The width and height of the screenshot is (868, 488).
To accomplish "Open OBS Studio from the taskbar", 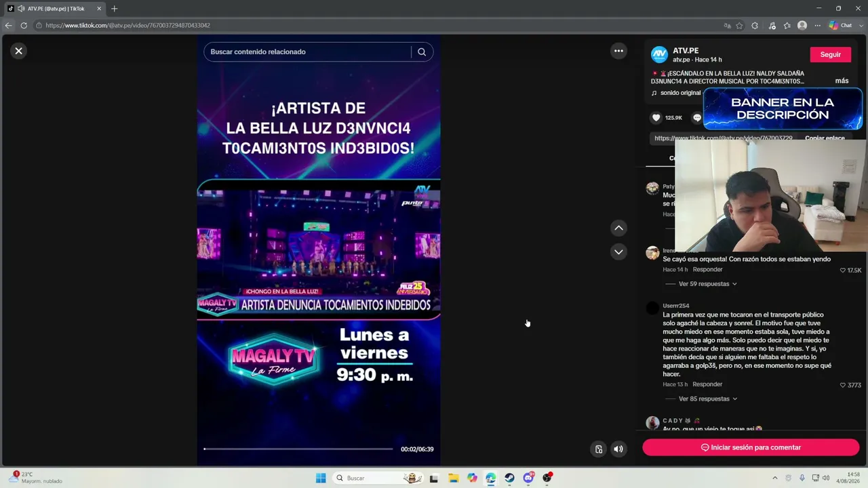I will [x=547, y=478].
